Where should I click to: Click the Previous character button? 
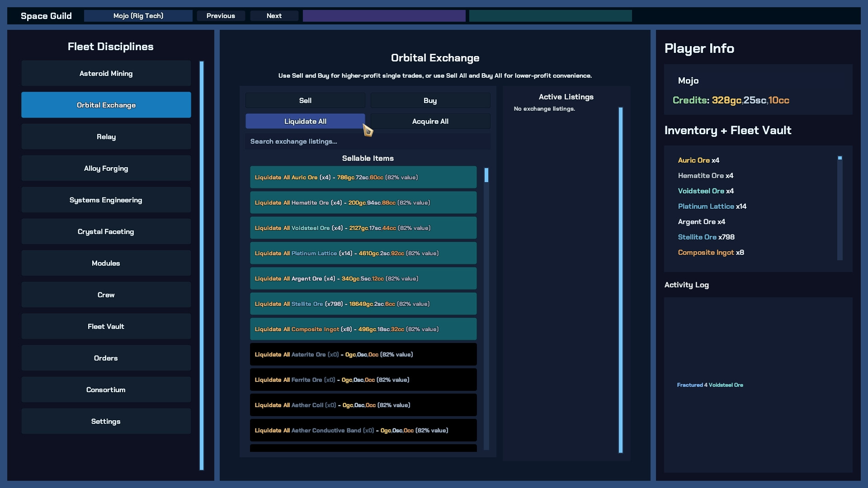221,16
